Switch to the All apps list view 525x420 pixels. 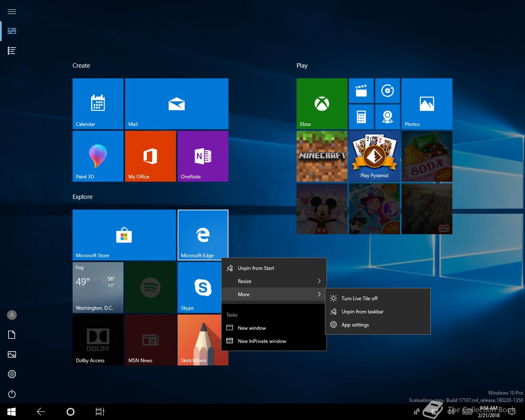point(12,51)
